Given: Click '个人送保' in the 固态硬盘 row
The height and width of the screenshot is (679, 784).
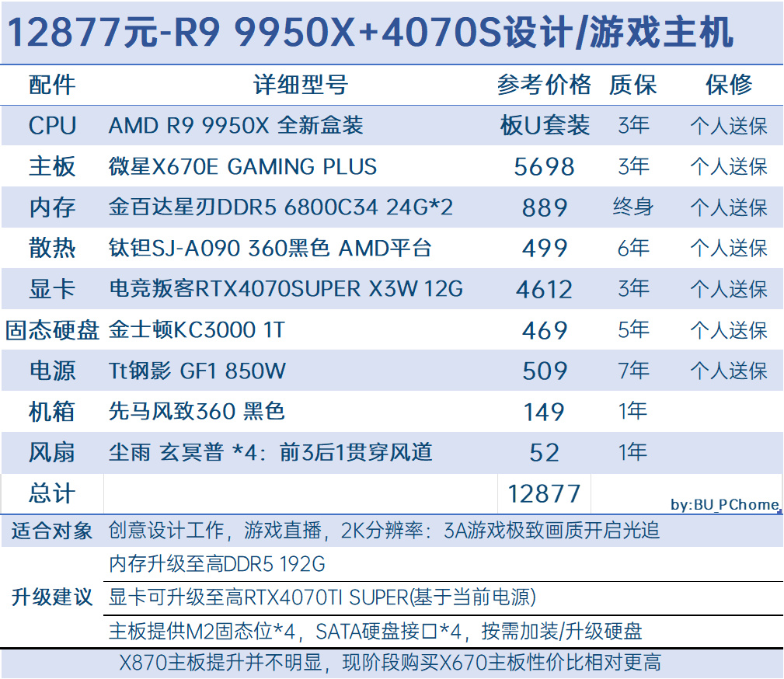Looking at the screenshot, I should pos(729,330).
